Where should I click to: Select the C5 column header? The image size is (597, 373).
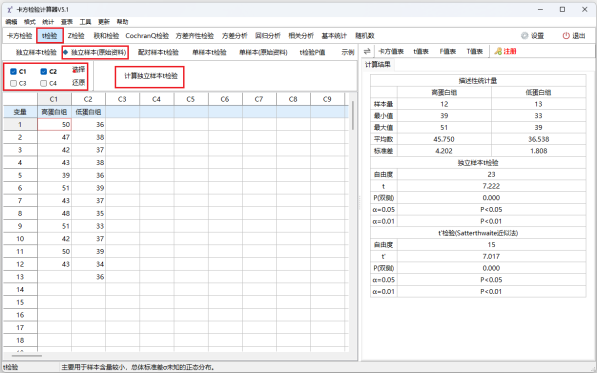coord(191,99)
